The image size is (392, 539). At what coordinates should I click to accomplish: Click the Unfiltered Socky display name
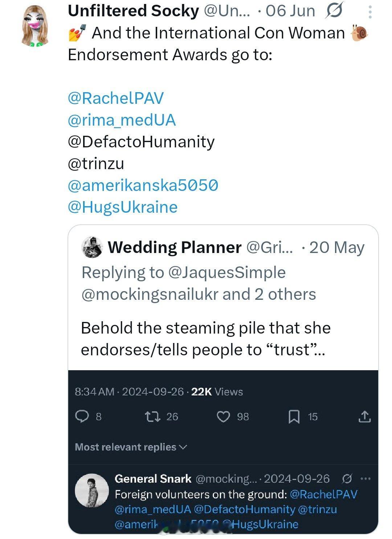coord(133,11)
